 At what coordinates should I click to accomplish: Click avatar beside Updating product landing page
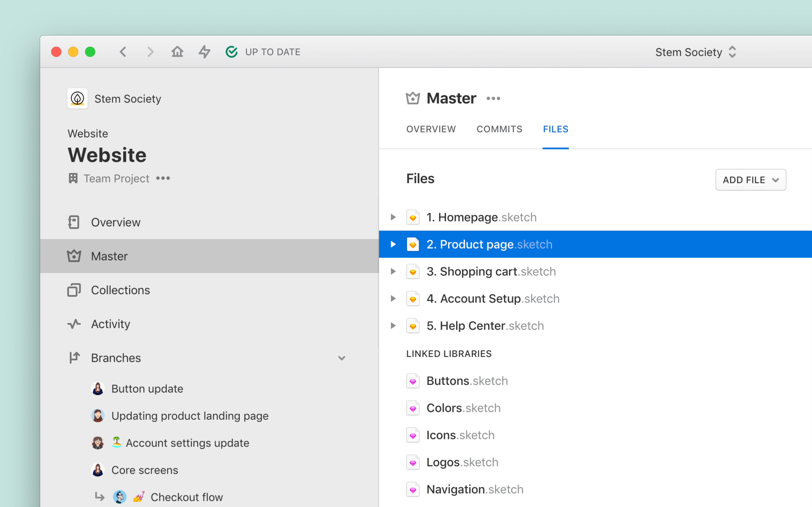[98, 416]
